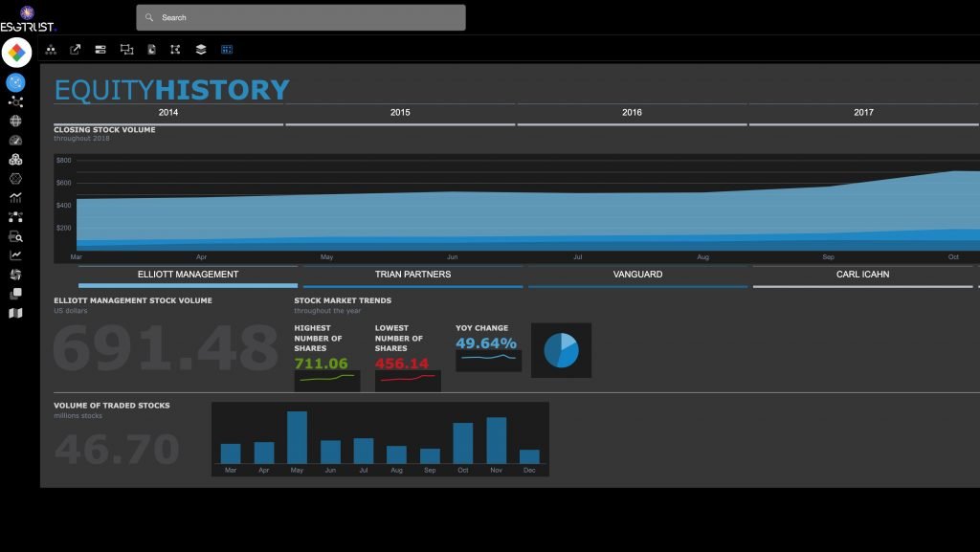Click the 49.64% YoY change value
This screenshot has width=980, height=552.
click(x=485, y=342)
